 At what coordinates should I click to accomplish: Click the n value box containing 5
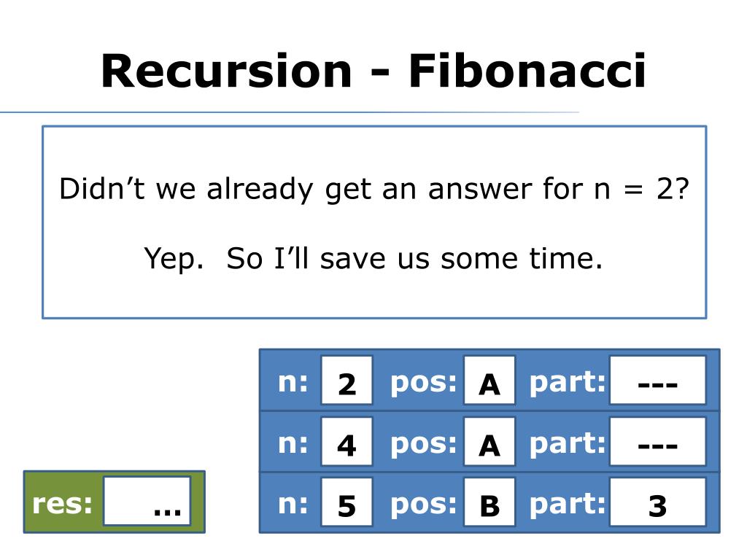click(347, 502)
